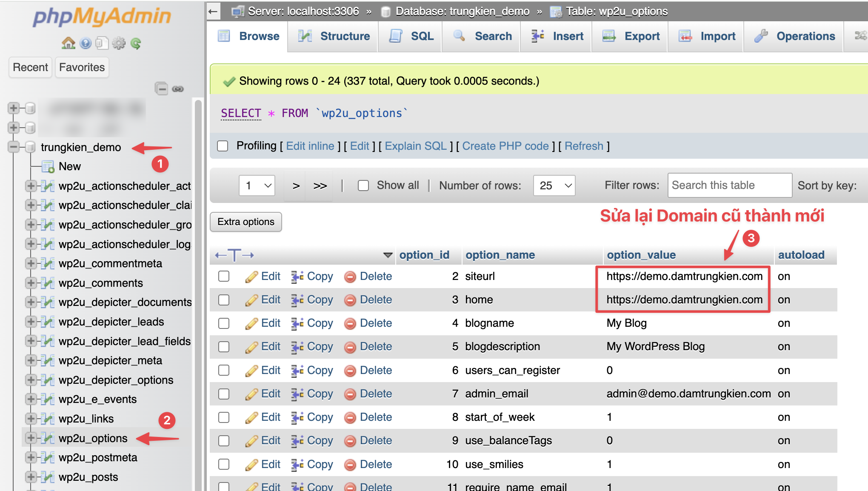This screenshot has height=491, width=868.
Task: Click Copy icon for blogdescription row
Action: point(297,347)
